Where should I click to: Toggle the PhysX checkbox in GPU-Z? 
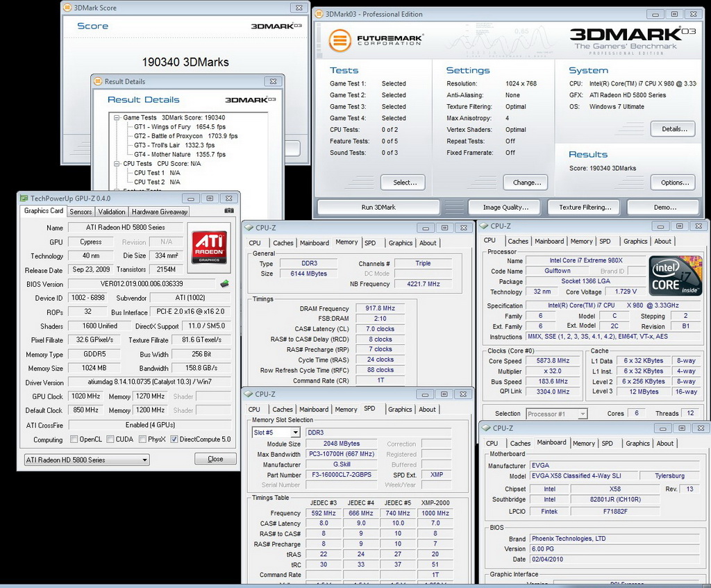tap(142, 439)
